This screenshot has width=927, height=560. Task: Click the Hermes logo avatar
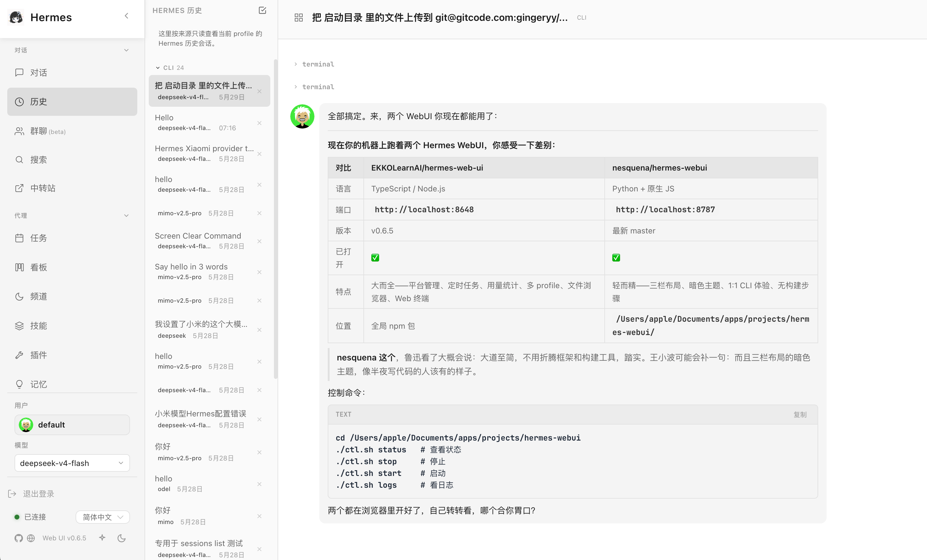[16, 17]
